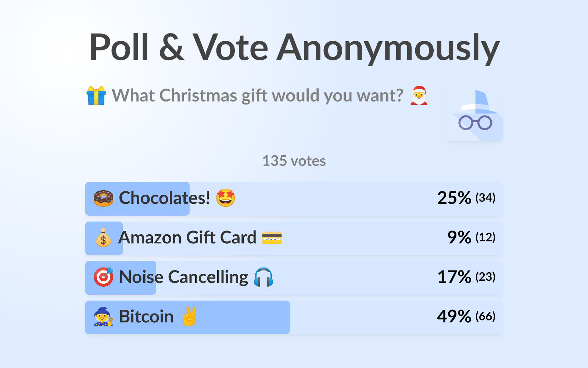588x368 pixels.
Task: Click the bullseye target emoji icon
Action: coord(103,277)
